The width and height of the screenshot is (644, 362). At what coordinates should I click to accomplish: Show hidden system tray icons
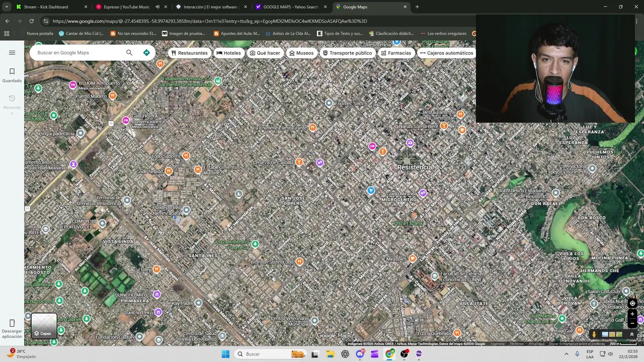click(566, 354)
